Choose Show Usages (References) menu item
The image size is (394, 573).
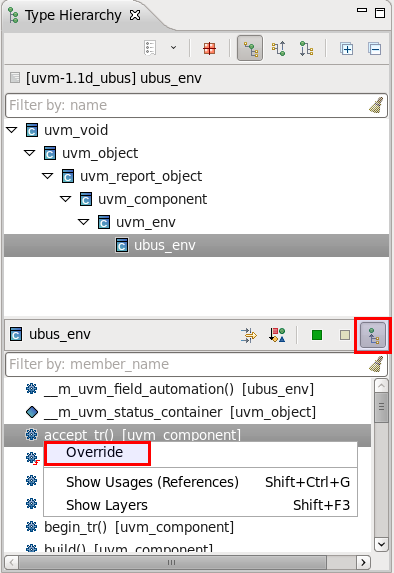[201, 482]
